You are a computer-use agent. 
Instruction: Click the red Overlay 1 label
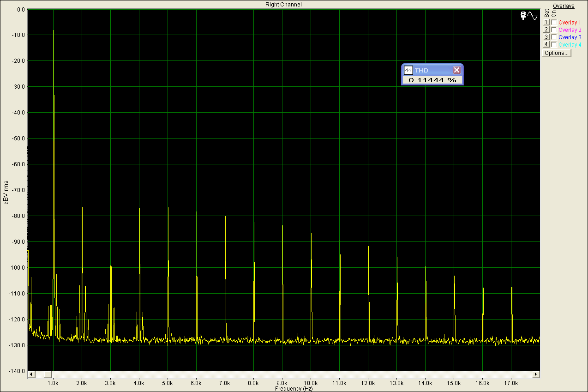[x=570, y=22]
